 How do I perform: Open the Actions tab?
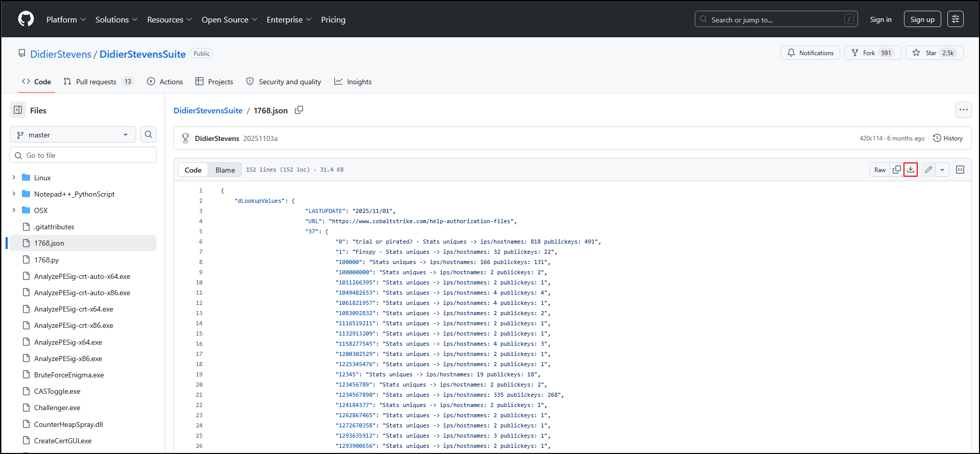pos(165,82)
